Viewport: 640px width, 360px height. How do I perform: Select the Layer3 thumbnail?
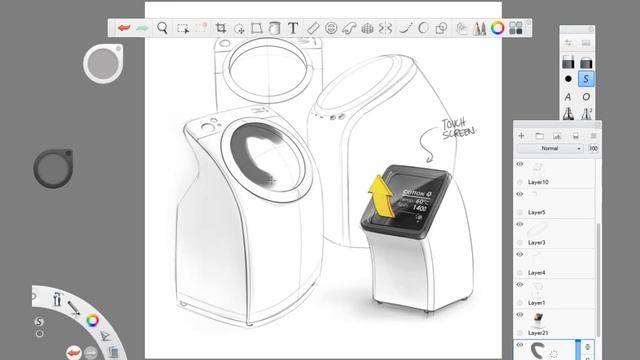pos(538,229)
